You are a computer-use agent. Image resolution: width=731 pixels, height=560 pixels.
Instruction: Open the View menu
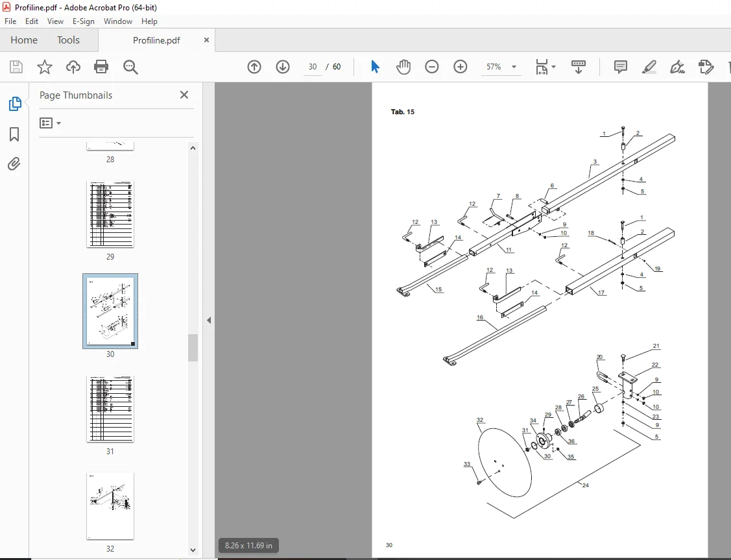click(55, 21)
